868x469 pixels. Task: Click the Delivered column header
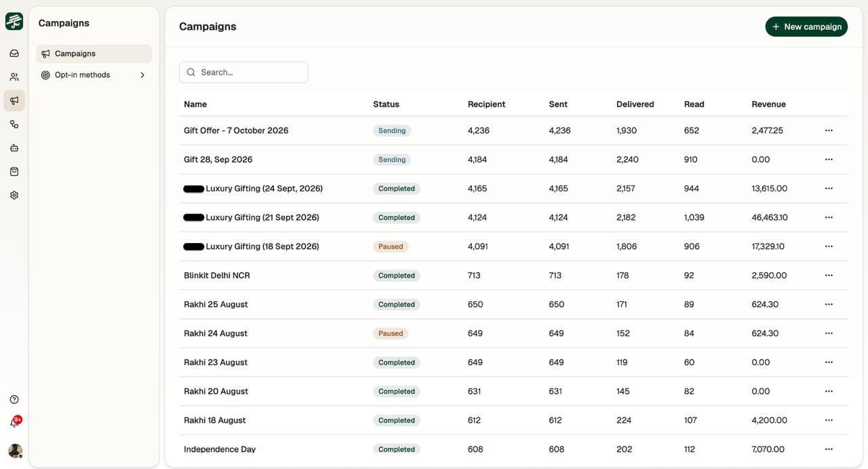point(635,105)
